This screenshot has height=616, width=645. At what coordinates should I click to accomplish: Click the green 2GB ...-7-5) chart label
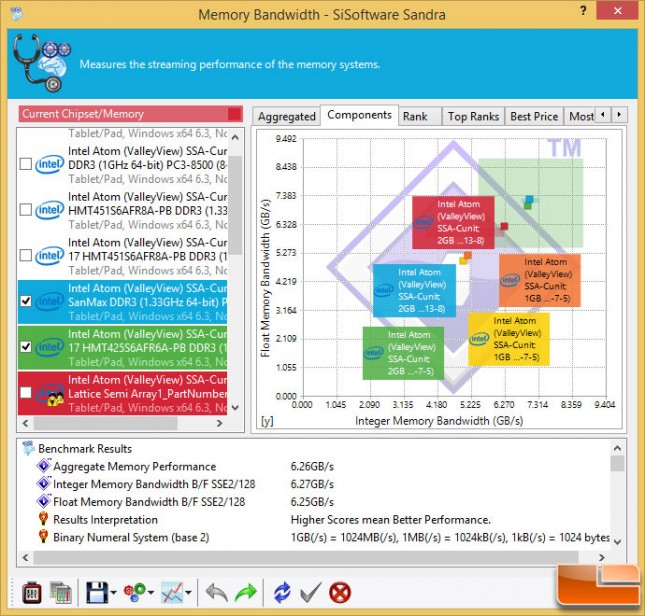(403, 353)
